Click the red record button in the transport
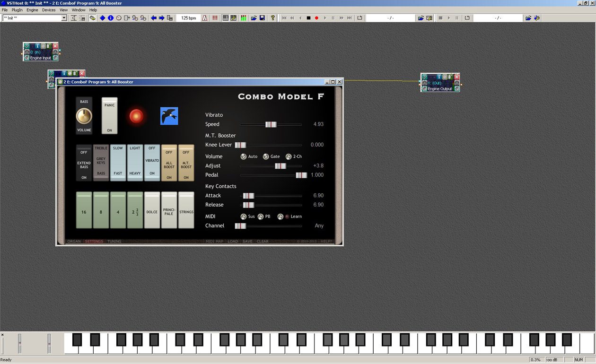Image resolution: width=596 pixels, height=364 pixels. [316, 18]
